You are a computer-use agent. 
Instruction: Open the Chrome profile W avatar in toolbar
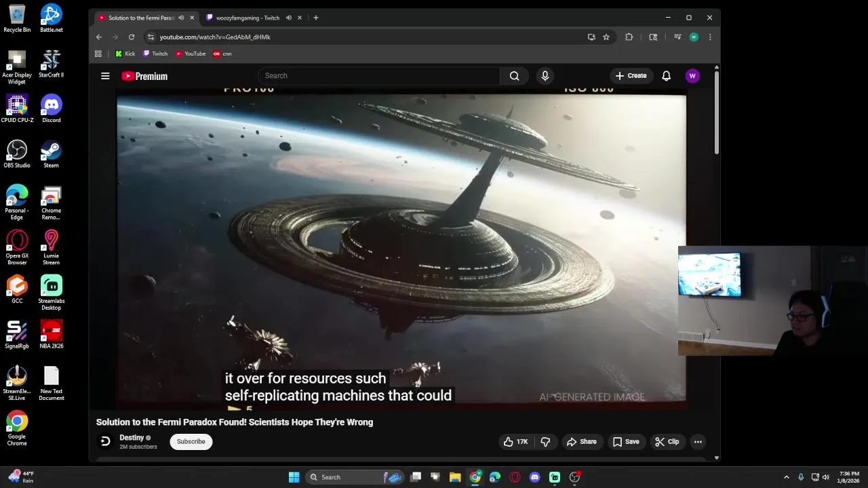694,37
